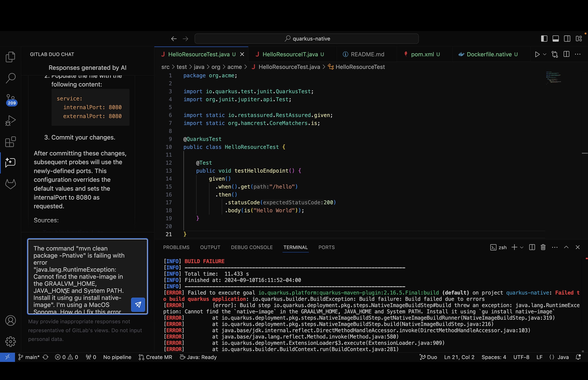Viewport: 588px width, 380px height.
Task: Open the Explorer view icon
Action: 10,57
